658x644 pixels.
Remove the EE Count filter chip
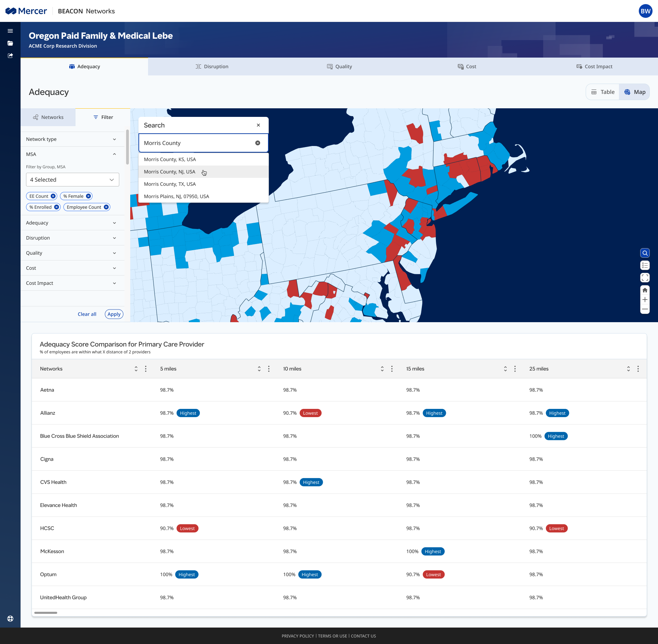(x=53, y=196)
